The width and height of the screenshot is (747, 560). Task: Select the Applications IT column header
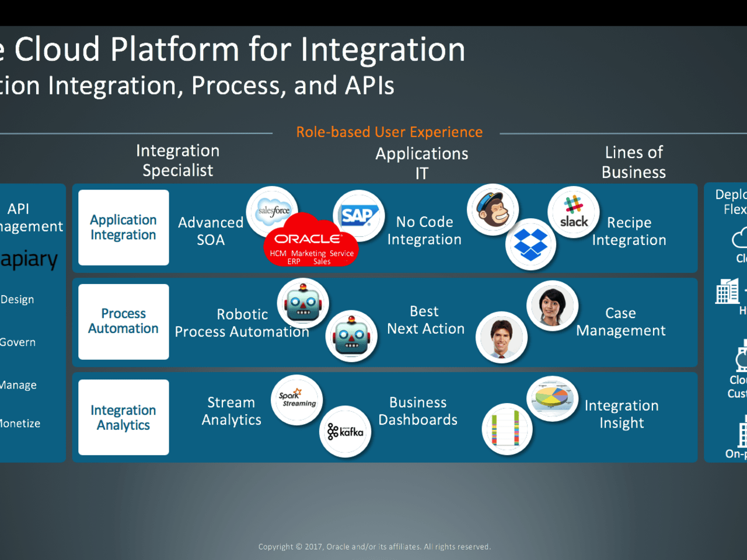coord(422,163)
